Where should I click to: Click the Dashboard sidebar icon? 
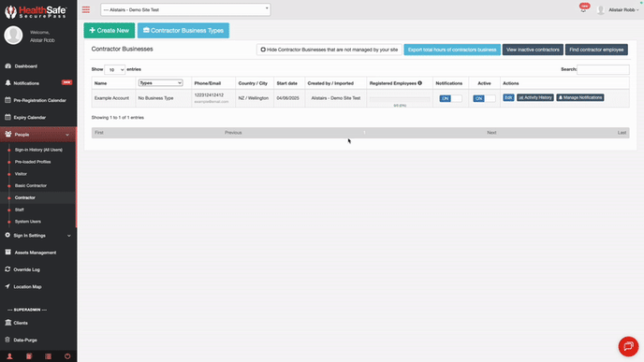[x=7, y=65]
